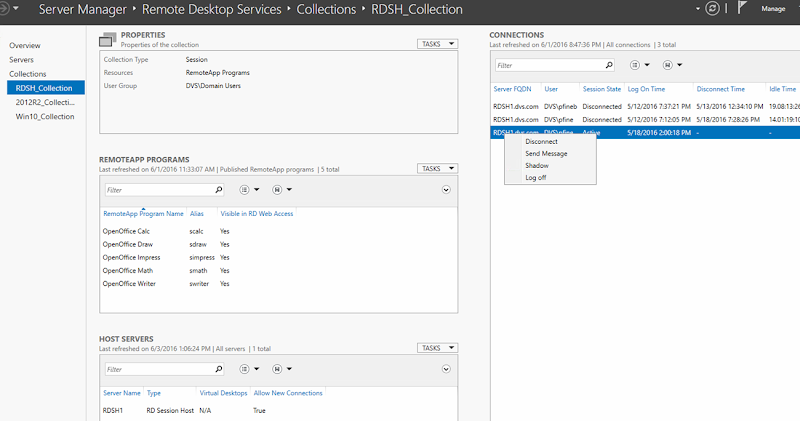Open Collections in left navigation

(28, 74)
